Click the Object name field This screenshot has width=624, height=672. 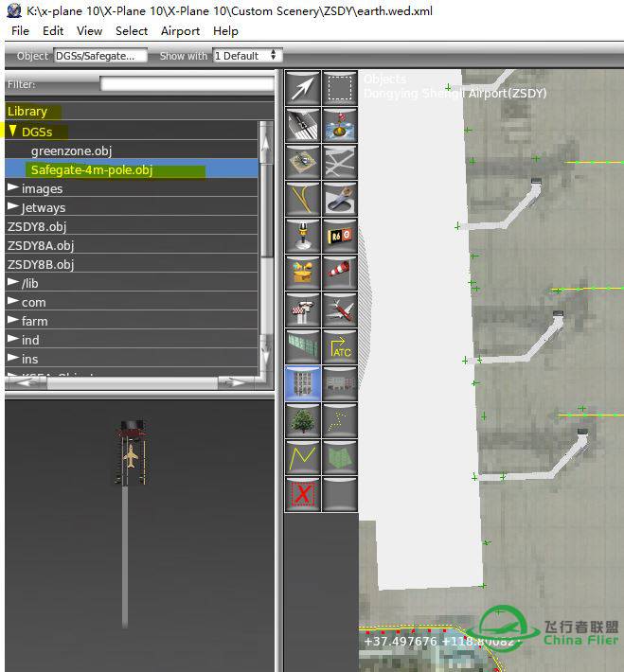pos(100,56)
